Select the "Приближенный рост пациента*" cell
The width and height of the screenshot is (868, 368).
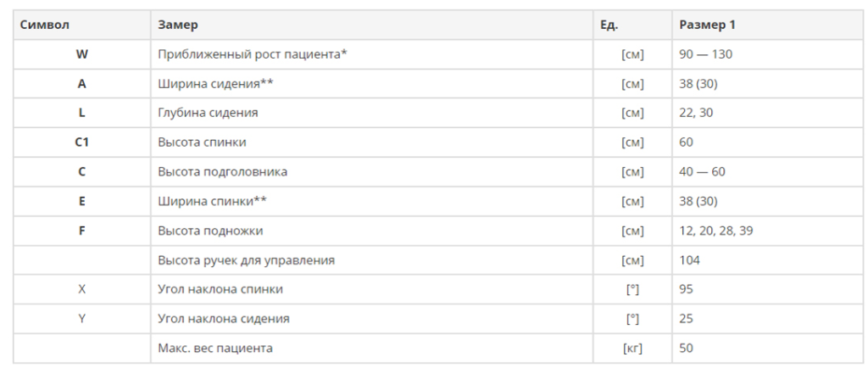click(253, 54)
